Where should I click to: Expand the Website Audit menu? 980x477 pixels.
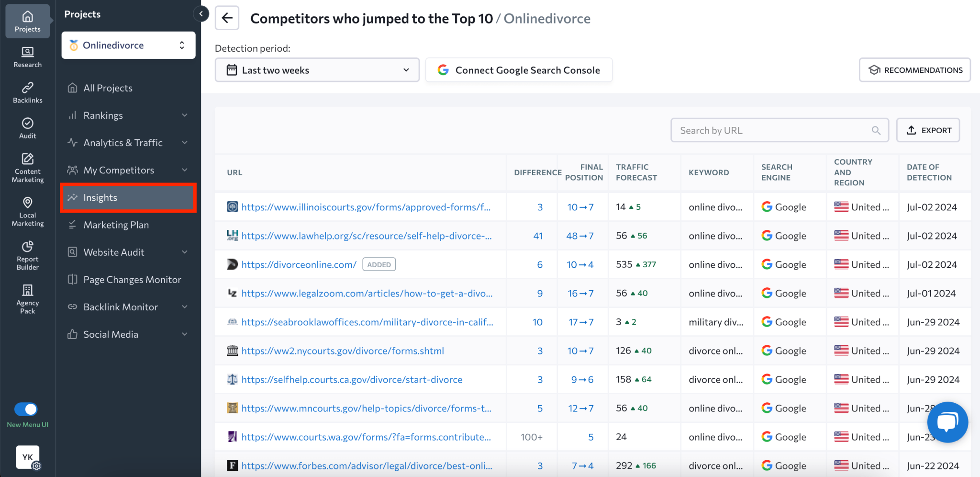128,251
